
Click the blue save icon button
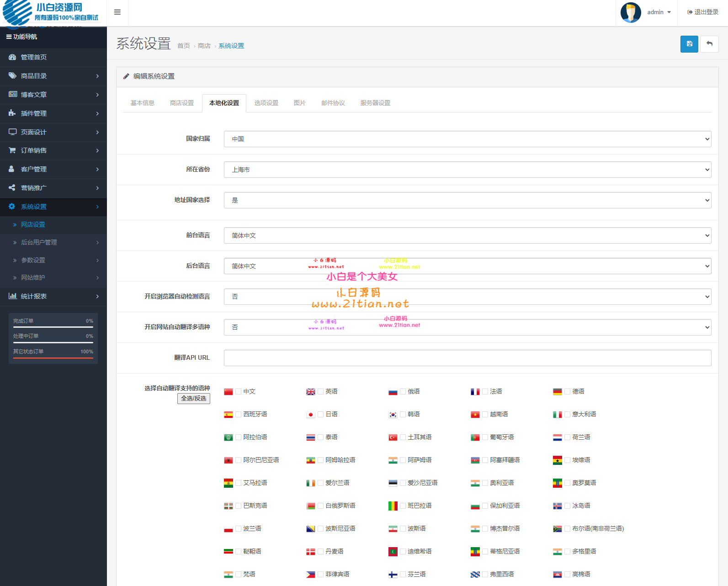click(x=689, y=44)
